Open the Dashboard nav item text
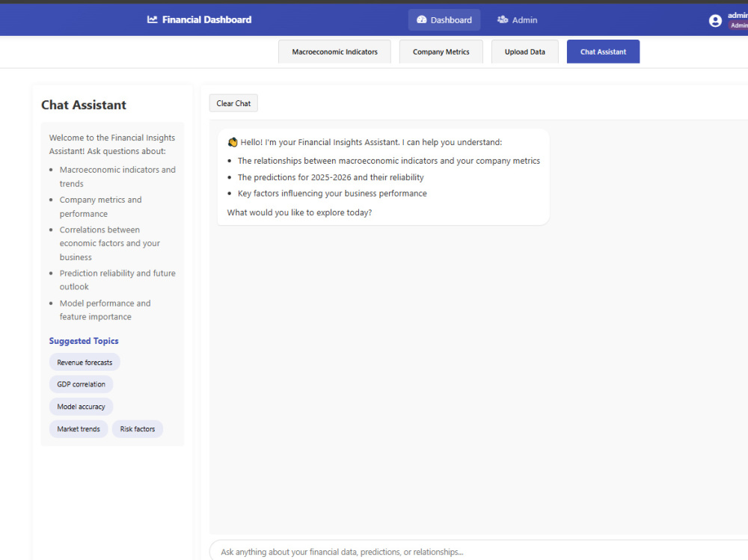 (451, 20)
